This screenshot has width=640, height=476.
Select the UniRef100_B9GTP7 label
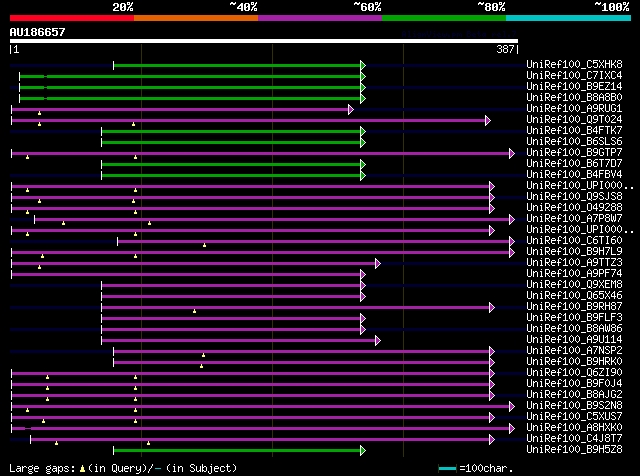pyautogui.click(x=574, y=152)
